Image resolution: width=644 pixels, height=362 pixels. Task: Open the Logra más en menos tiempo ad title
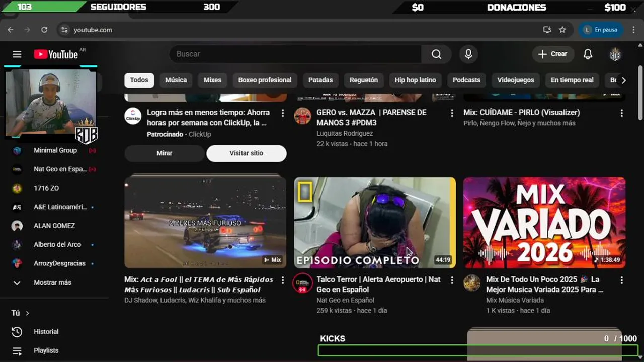(208, 117)
